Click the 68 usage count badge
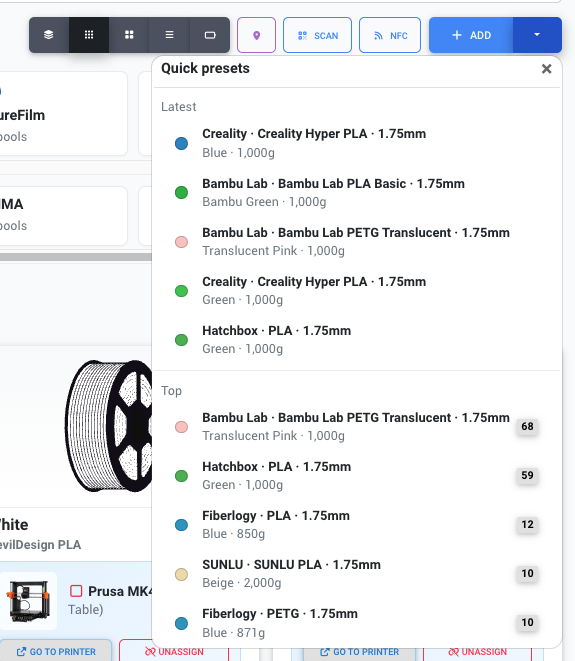The height and width of the screenshot is (661, 575). click(x=527, y=427)
